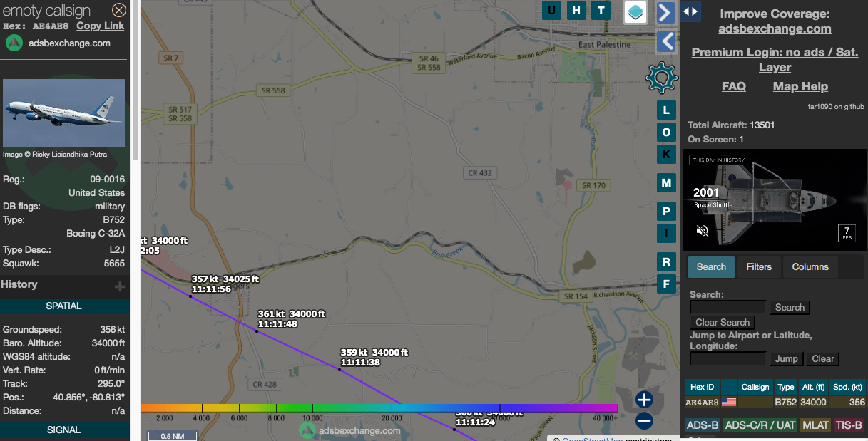This screenshot has height=441, width=868.
Task: Toggle the I map button
Action: (x=666, y=234)
